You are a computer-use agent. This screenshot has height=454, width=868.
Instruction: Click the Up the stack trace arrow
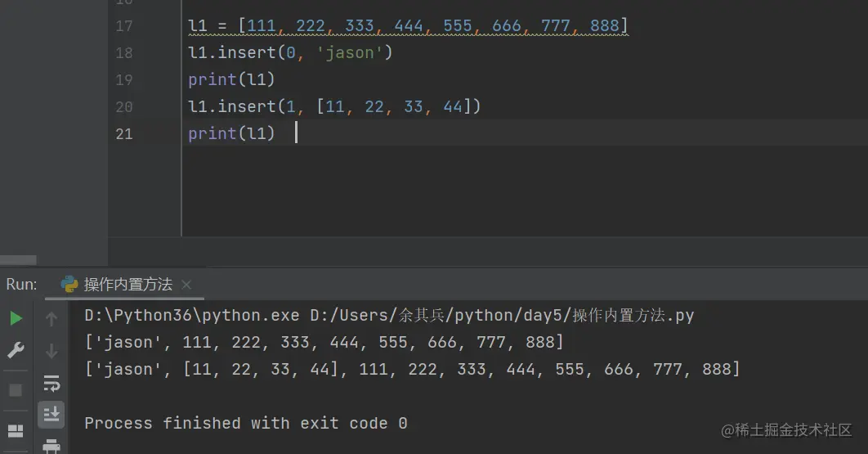pos(51,319)
